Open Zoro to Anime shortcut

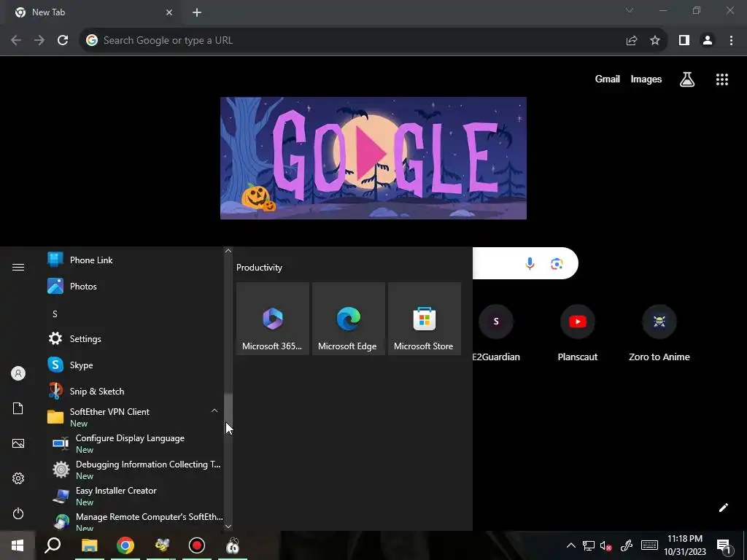[x=659, y=333]
